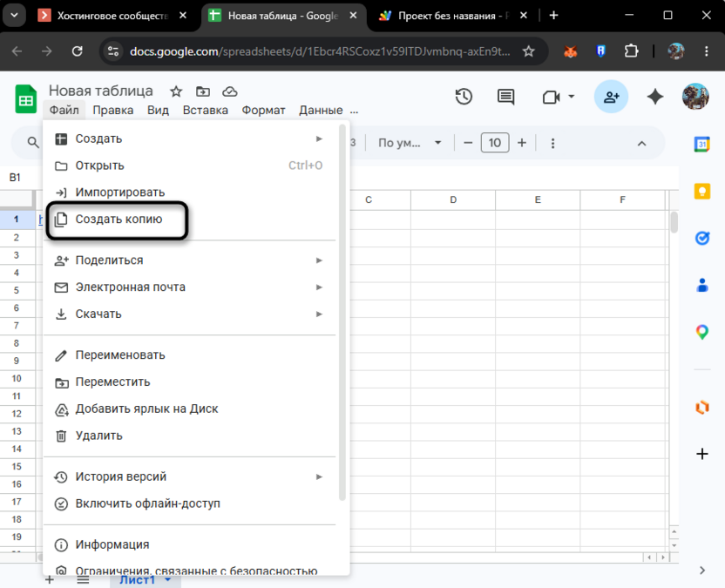Click the font size field showing 10
The width and height of the screenshot is (725, 588).
(x=495, y=143)
